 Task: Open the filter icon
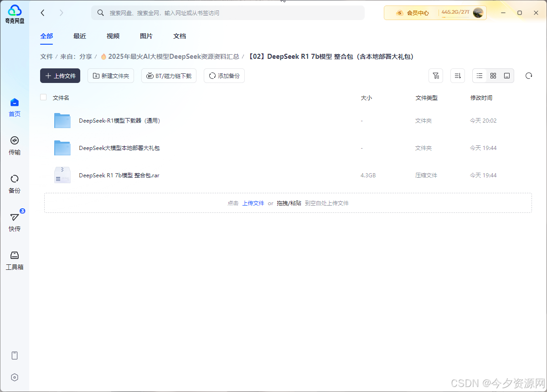coord(436,76)
